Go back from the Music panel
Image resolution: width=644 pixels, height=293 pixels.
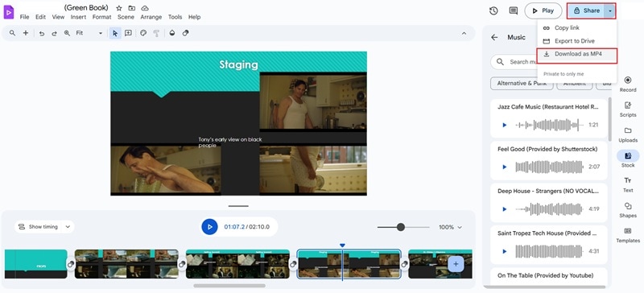coord(494,37)
